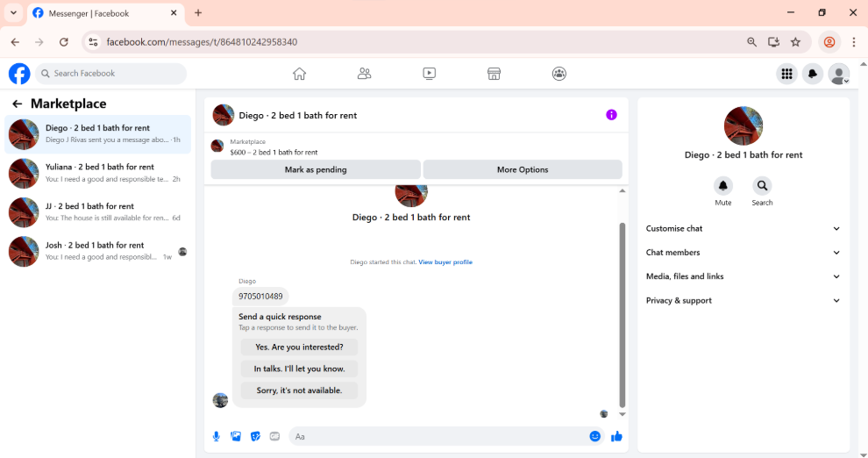Open install app icon in address bar
868x458 pixels.
point(774,42)
